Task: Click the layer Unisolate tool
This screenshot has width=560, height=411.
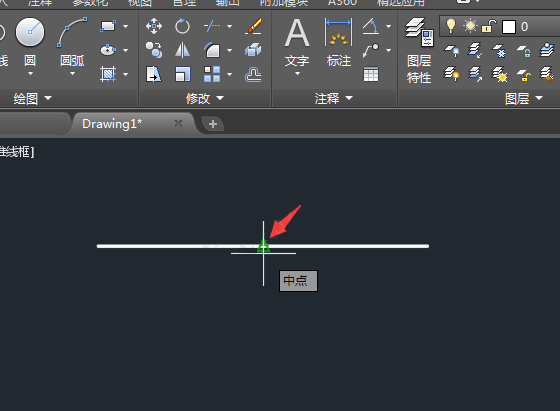Action: [x=475, y=74]
